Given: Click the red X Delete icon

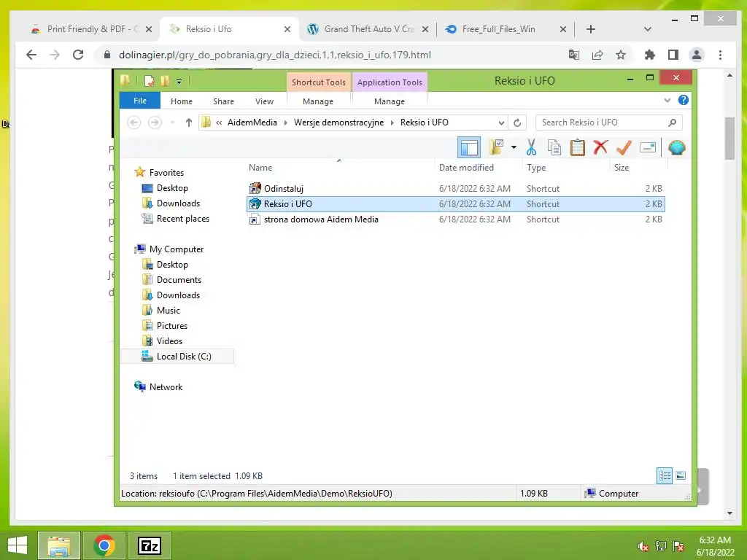Looking at the screenshot, I should (x=601, y=147).
